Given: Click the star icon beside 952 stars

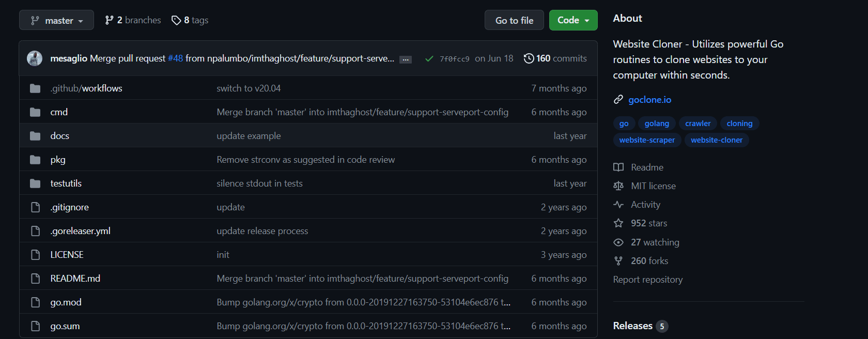Looking at the screenshot, I should 618,223.
